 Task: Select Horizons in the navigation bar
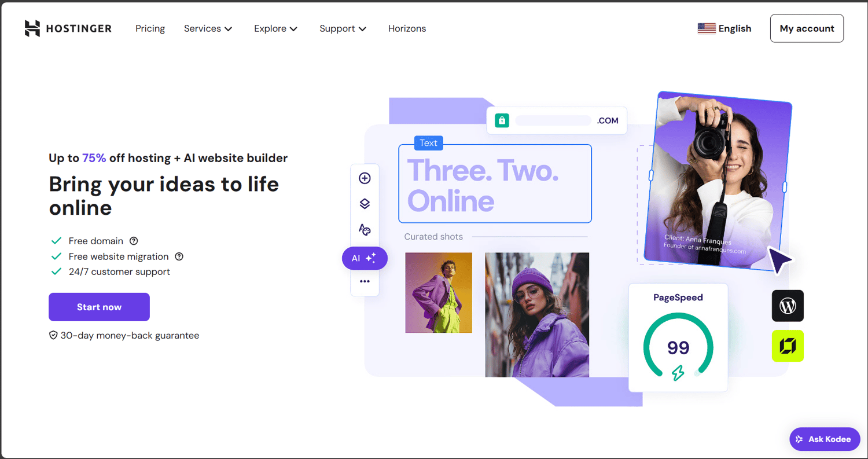(407, 28)
